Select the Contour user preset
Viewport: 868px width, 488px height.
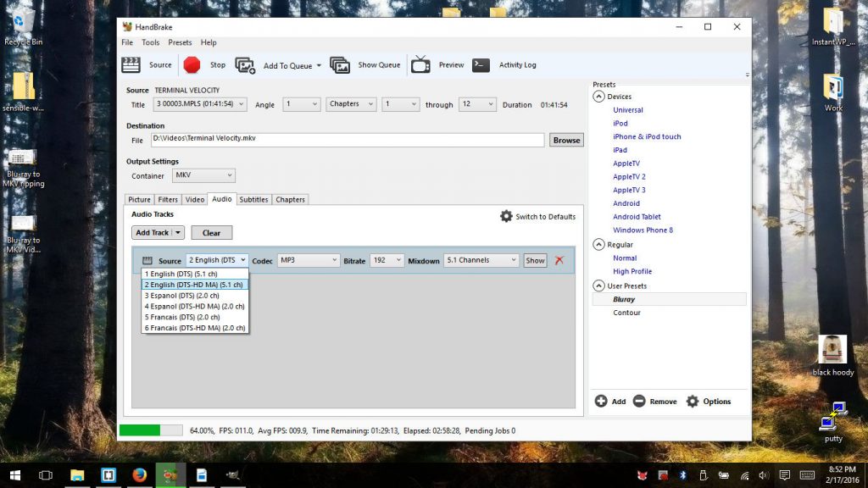pyautogui.click(x=626, y=313)
